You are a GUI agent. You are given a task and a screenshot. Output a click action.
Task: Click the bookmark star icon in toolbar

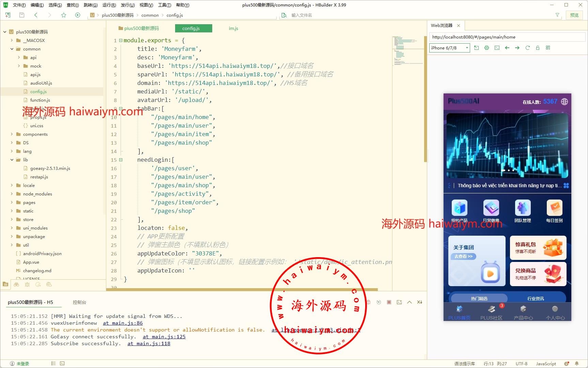[x=63, y=15]
